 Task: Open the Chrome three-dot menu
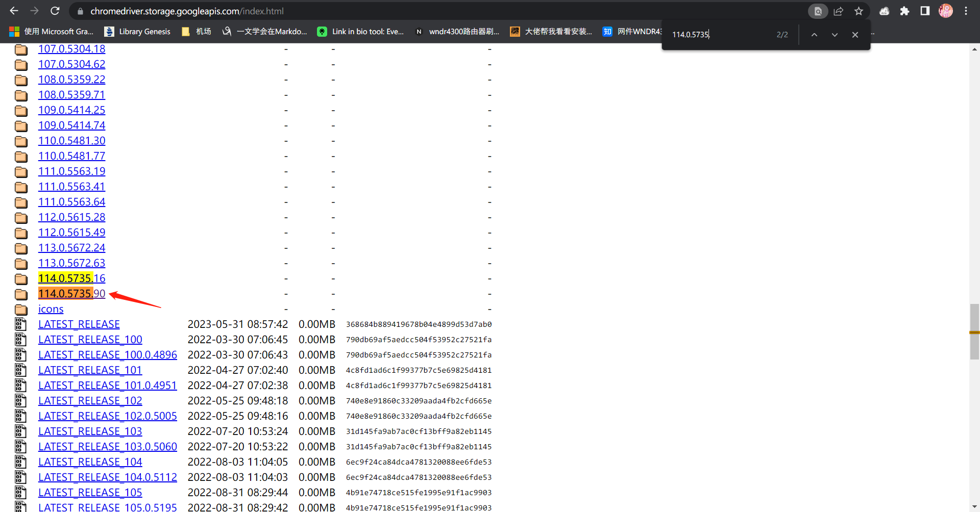pyautogui.click(x=966, y=11)
